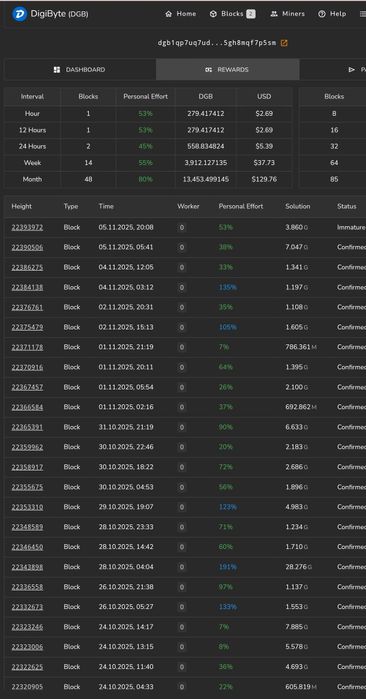This screenshot has width=366, height=699.
Task: Click the 191% effort value for block 22343898
Action: point(227,567)
